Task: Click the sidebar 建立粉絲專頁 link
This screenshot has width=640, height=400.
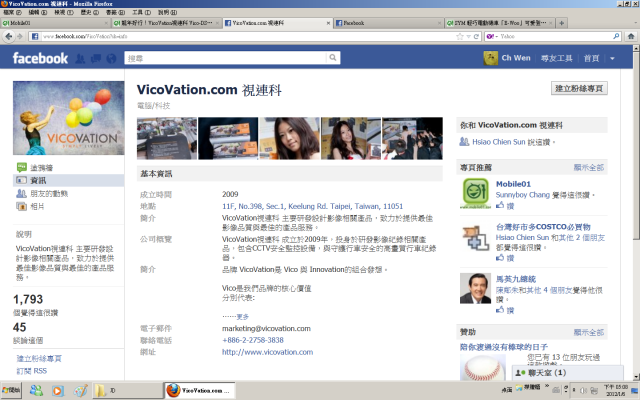Action: click(x=39, y=358)
